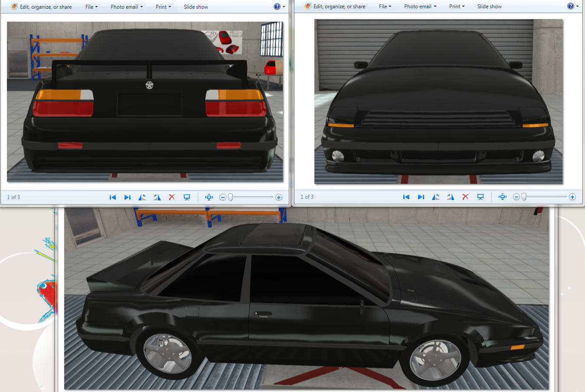The height and width of the screenshot is (392, 585).
Task: Rotate clockwise in right window
Action: coord(451,197)
